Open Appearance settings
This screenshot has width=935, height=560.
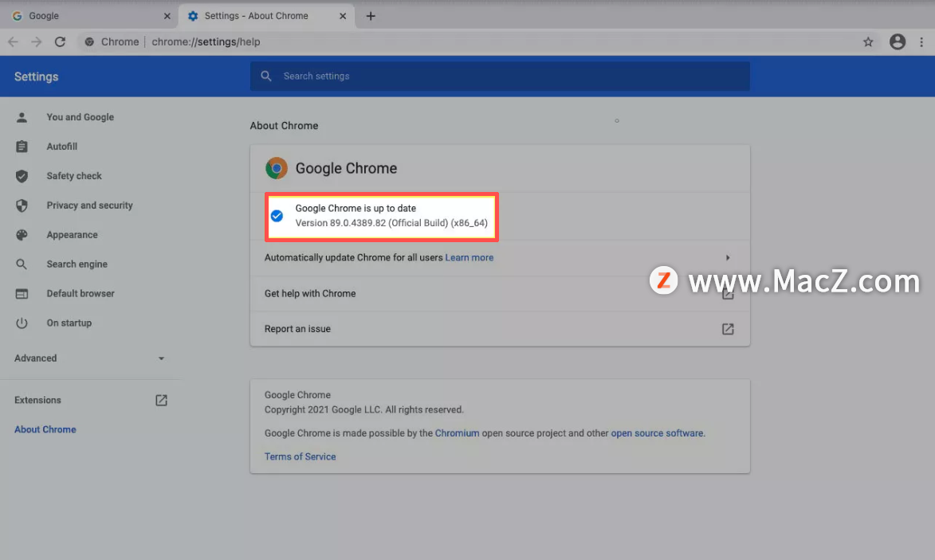(73, 235)
